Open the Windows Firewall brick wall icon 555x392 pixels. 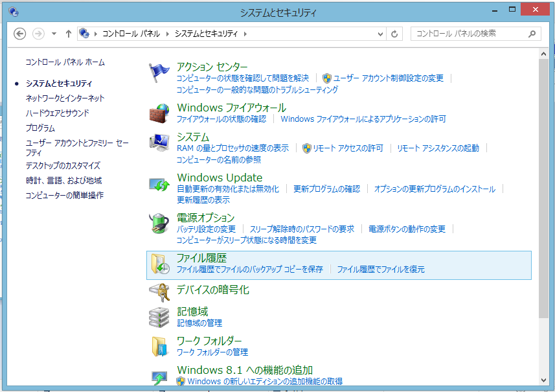click(159, 113)
